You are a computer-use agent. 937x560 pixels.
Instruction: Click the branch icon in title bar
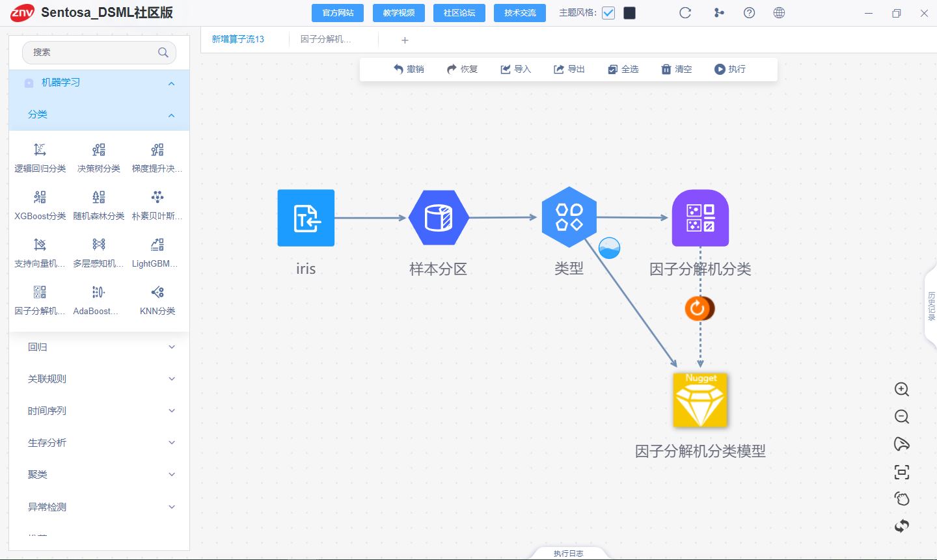[x=718, y=12]
